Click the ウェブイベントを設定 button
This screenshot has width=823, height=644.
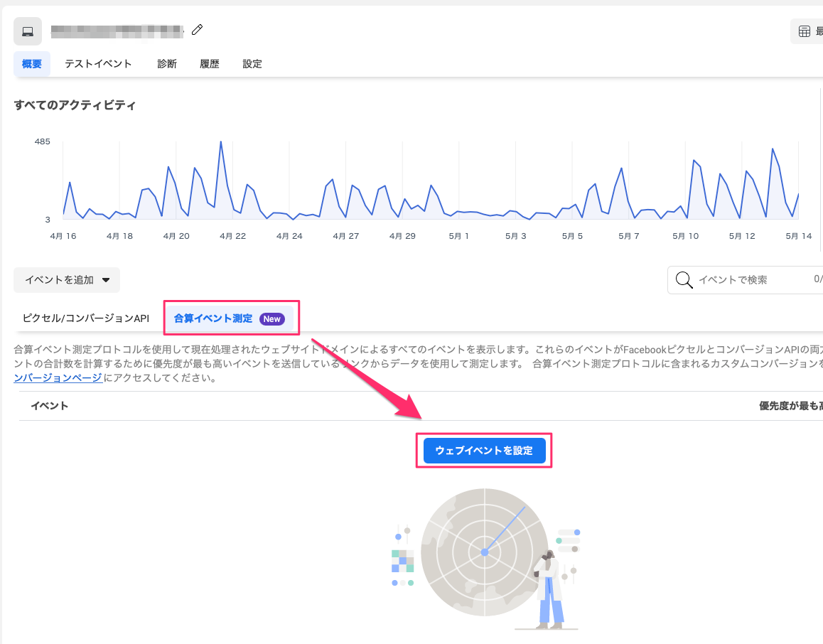coord(485,451)
